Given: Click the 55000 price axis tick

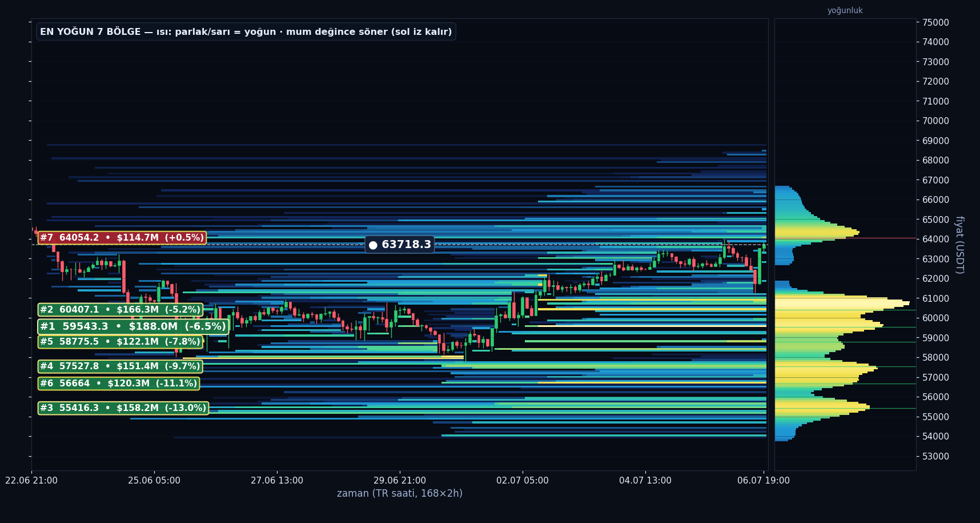Looking at the screenshot, I should [x=935, y=417].
